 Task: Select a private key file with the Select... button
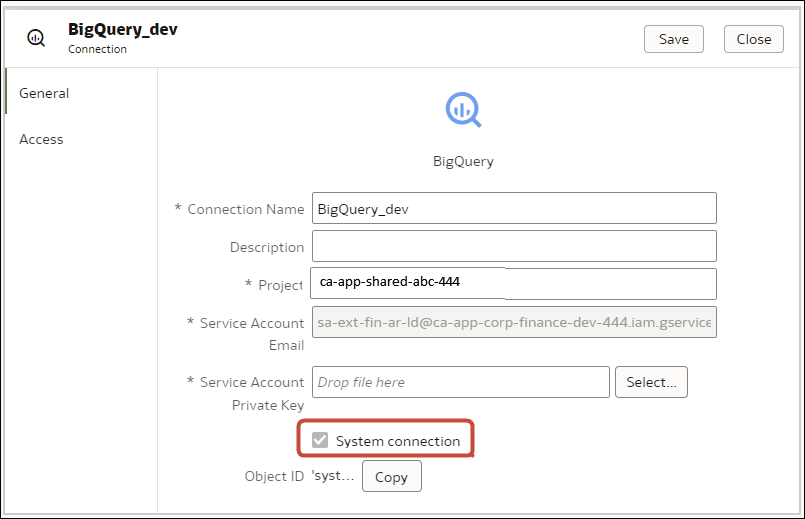coord(651,382)
